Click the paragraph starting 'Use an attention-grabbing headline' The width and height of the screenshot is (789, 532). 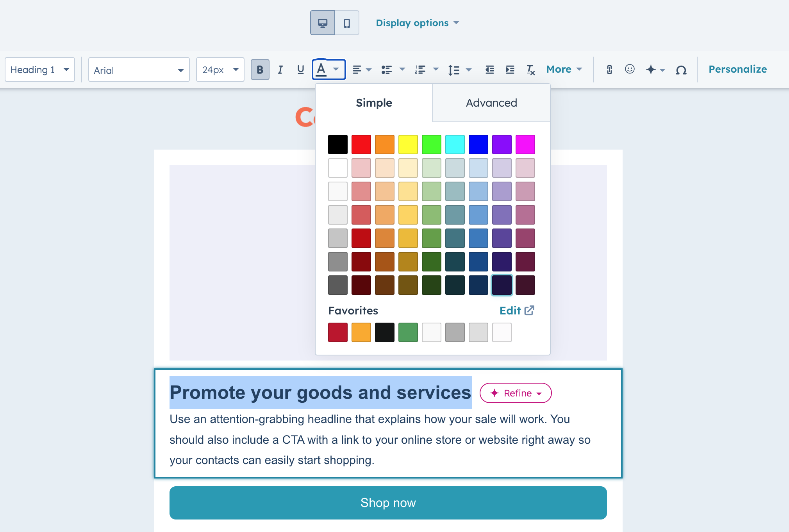[380, 440]
